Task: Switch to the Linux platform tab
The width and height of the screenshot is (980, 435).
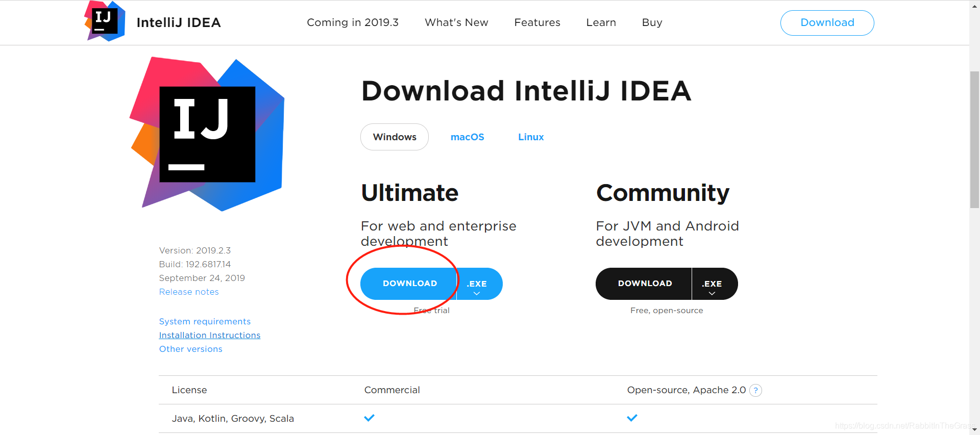Action: 531,137
